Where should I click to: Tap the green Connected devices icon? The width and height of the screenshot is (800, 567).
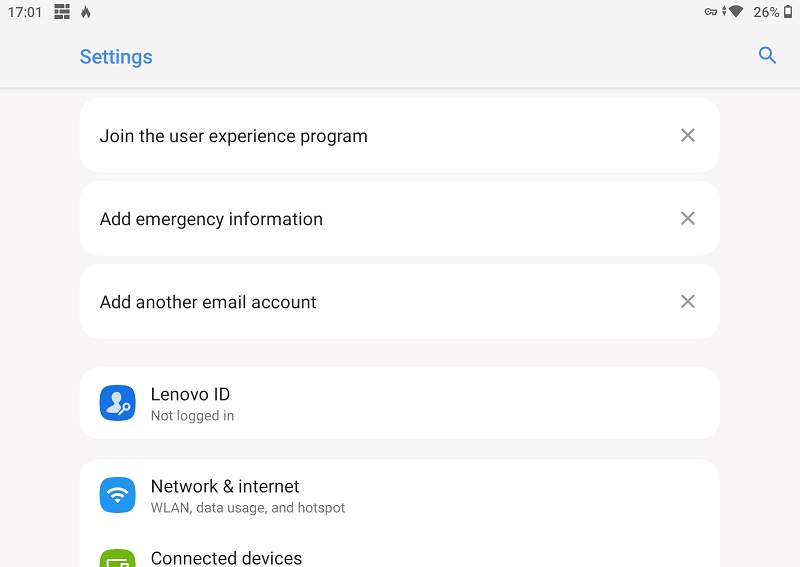click(117, 558)
